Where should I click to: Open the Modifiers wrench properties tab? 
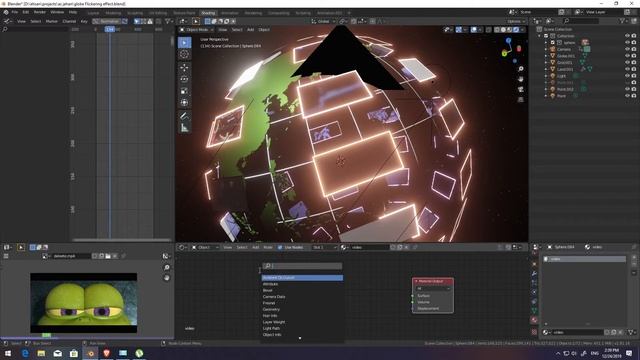click(x=534, y=273)
